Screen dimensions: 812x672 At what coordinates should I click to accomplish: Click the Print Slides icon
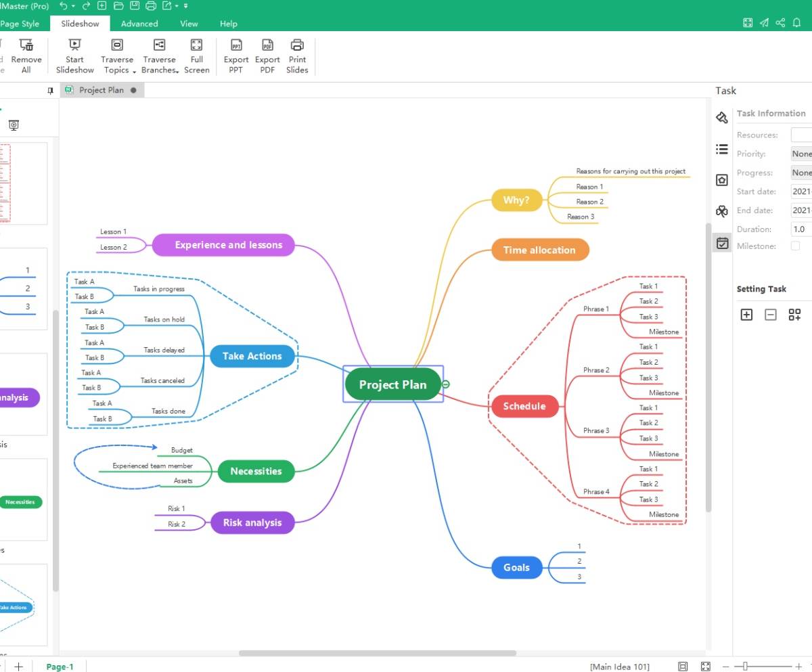pos(297,45)
